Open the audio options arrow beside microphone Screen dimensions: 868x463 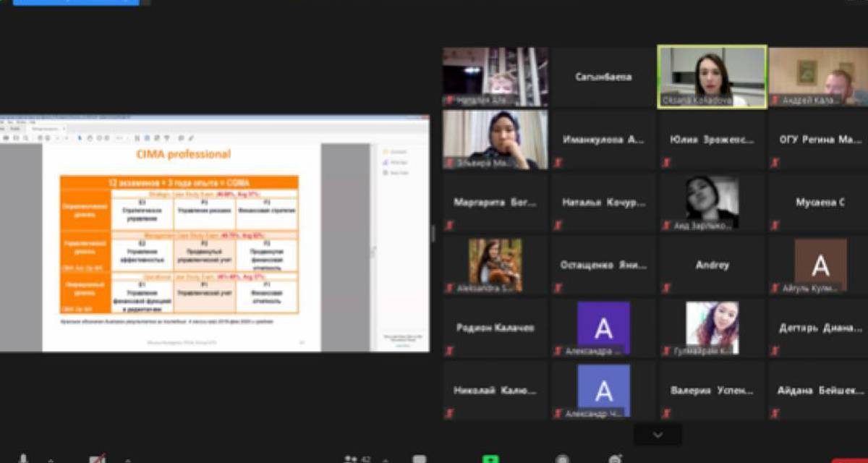pyautogui.click(x=51, y=459)
